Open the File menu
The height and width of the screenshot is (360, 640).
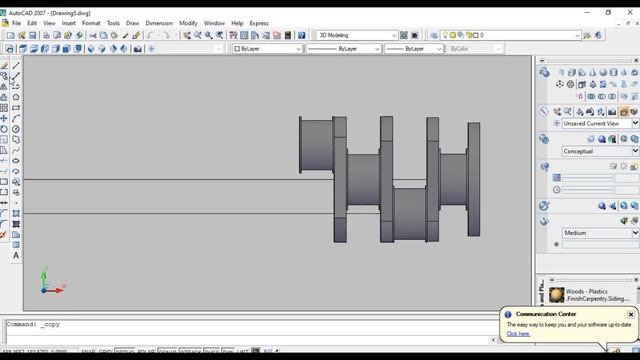[16, 23]
